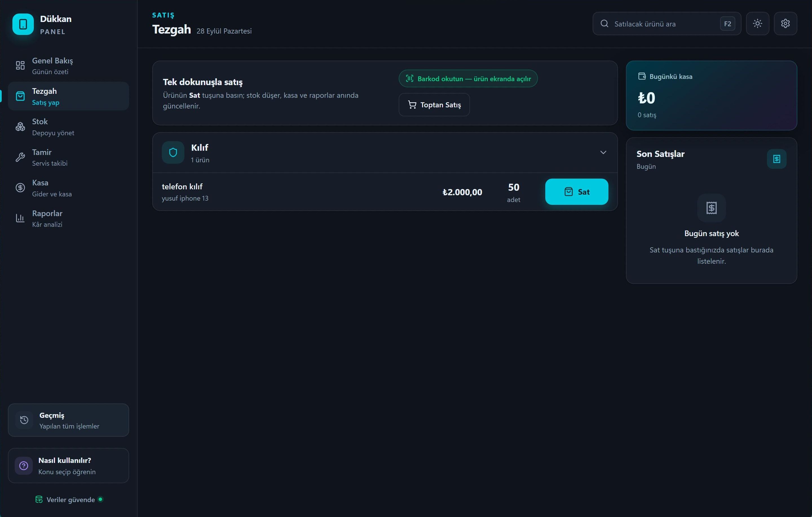Open Genel Bakış grid icon in sidebar
Screen dimensions: 812x517
tap(20, 65)
